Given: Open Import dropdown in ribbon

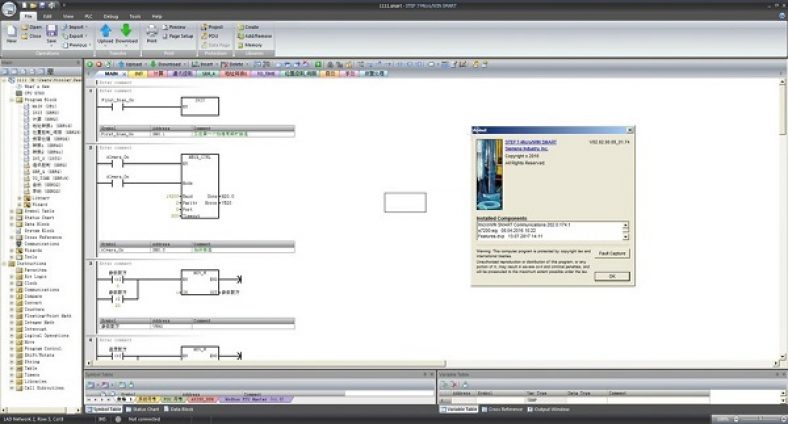Looking at the screenshot, I should pyautogui.click(x=75, y=27).
